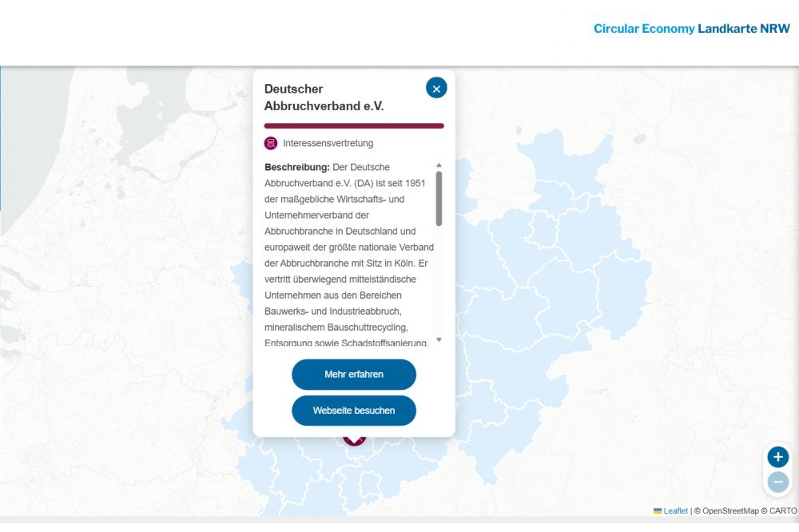
Task: Click the CARTO attribution text
Action: coord(782,511)
